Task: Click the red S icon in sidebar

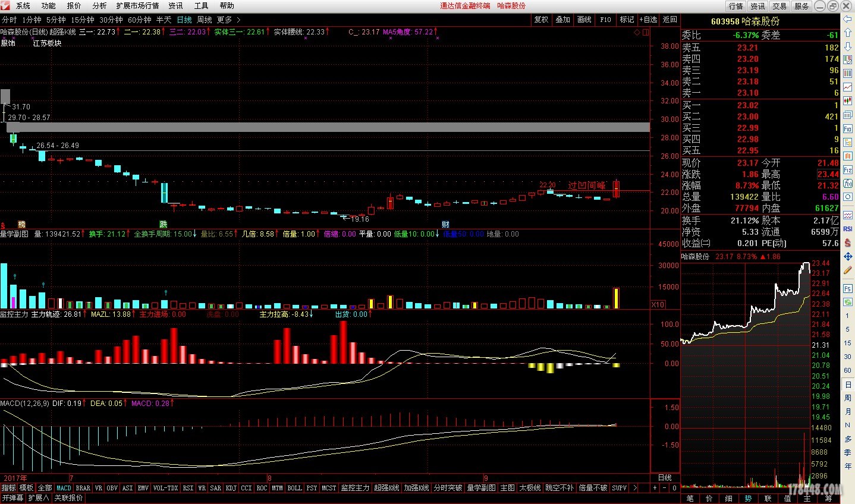Action: tap(848, 242)
